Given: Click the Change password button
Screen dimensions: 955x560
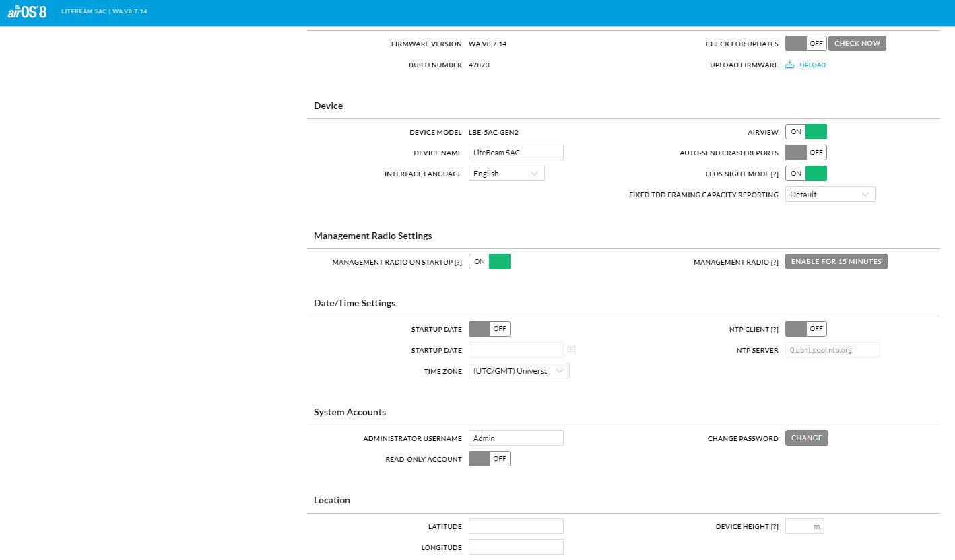Looking at the screenshot, I should 807,438.
